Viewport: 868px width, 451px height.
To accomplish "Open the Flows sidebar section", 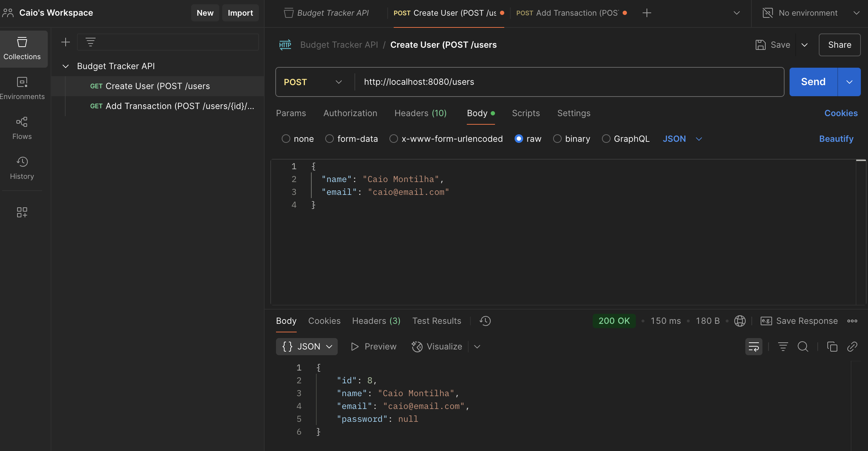I will click(x=22, y=128).
